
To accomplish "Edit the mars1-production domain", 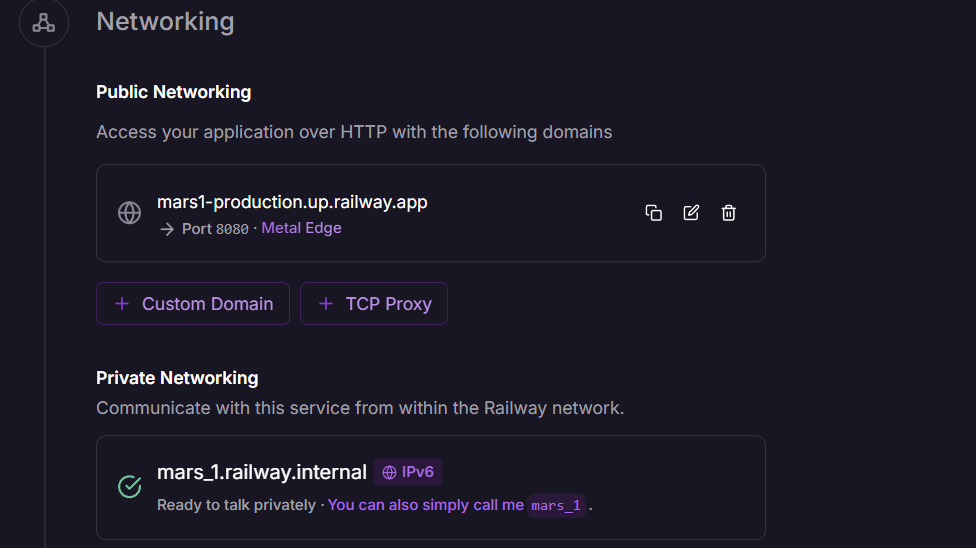I will (x=691, y=213).
